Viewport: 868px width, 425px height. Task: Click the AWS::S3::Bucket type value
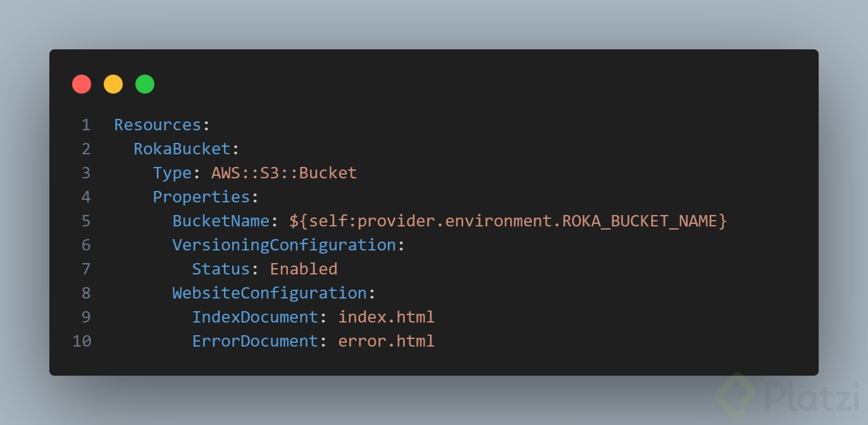point(284,173)
